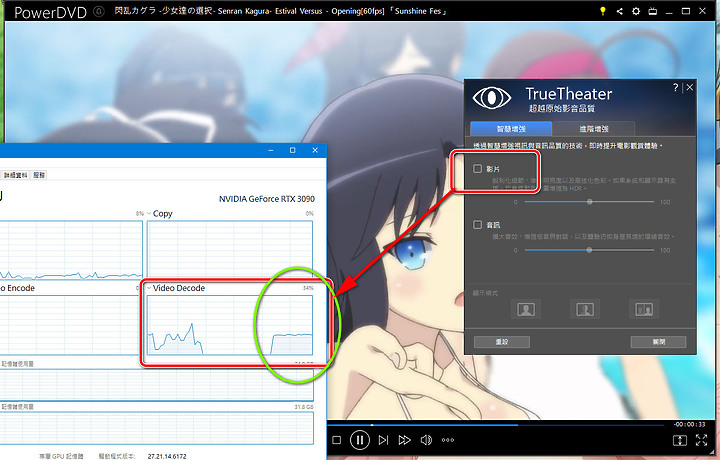Switch to the 進階增強 tab

tap(594, 129)
